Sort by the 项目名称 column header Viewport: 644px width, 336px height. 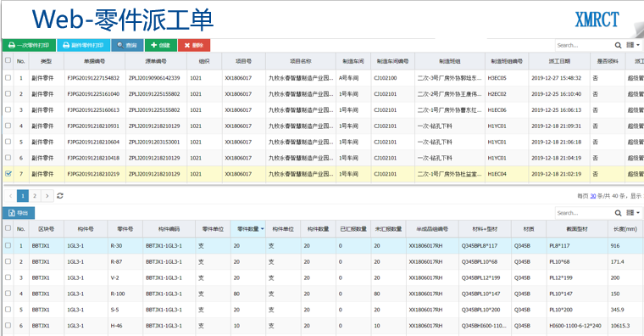[301, 61]
